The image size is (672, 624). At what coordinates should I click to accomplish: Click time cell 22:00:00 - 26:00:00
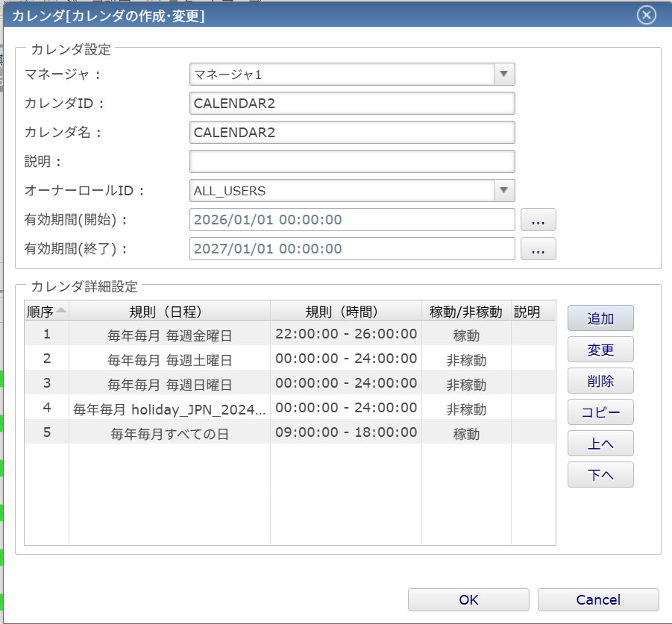pos(346,334)
